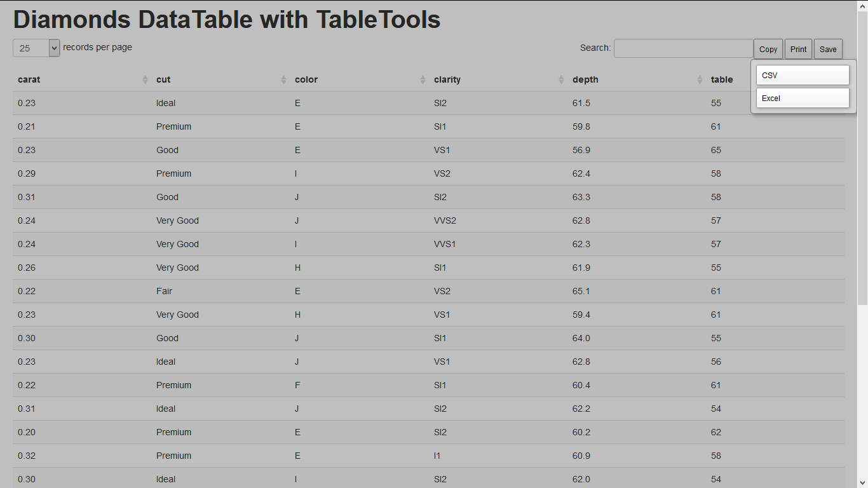The height and width of the screenshot is (488, 868).
Task: Click the scrollbar down arrow
Action: click(x=862, y=482)
